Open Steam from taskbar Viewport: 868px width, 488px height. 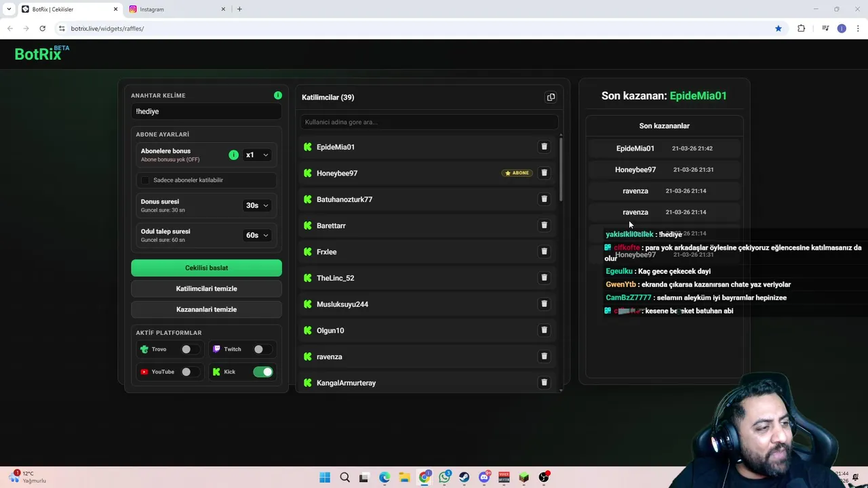pyautogui.click(x=464, y=477)
